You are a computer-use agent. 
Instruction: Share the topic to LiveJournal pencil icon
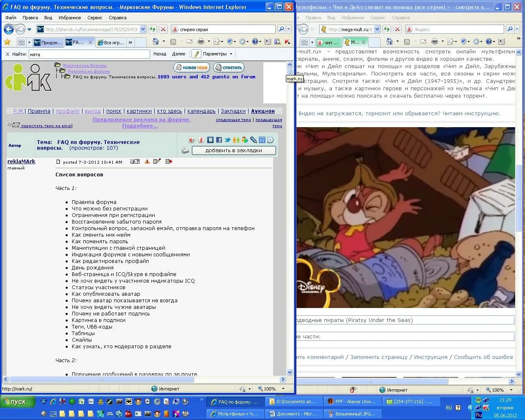[x=253, y=140]
